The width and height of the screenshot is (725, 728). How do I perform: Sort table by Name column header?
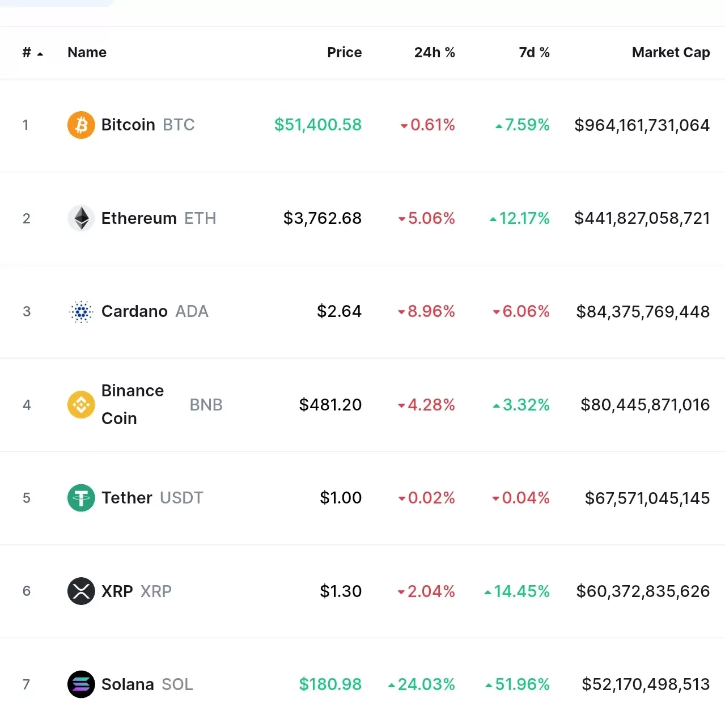[87, 53]
